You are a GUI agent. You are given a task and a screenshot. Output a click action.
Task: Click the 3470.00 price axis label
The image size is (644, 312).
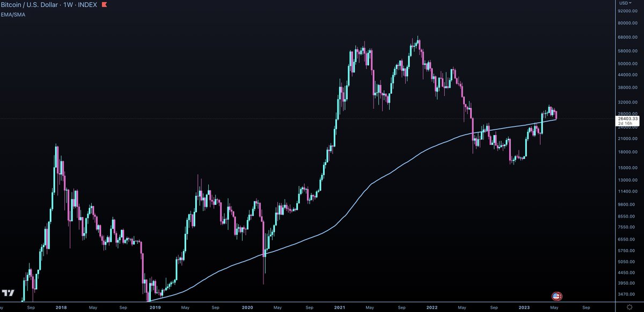[x=627, y=295]
